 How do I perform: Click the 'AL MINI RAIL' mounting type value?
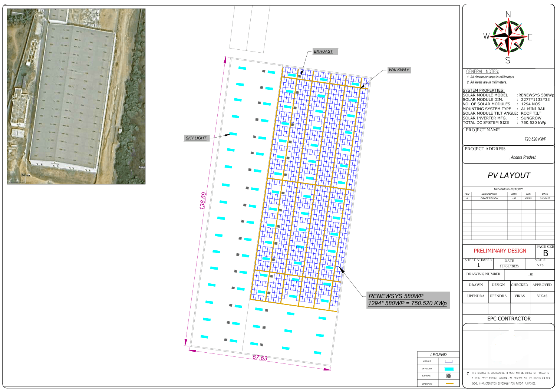pyautogui.click(x=534, y=109)
